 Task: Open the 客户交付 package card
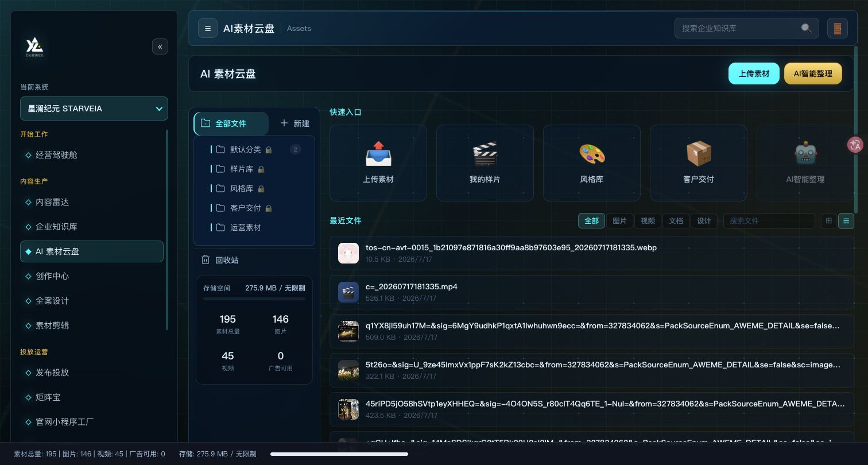pos(699,163)
